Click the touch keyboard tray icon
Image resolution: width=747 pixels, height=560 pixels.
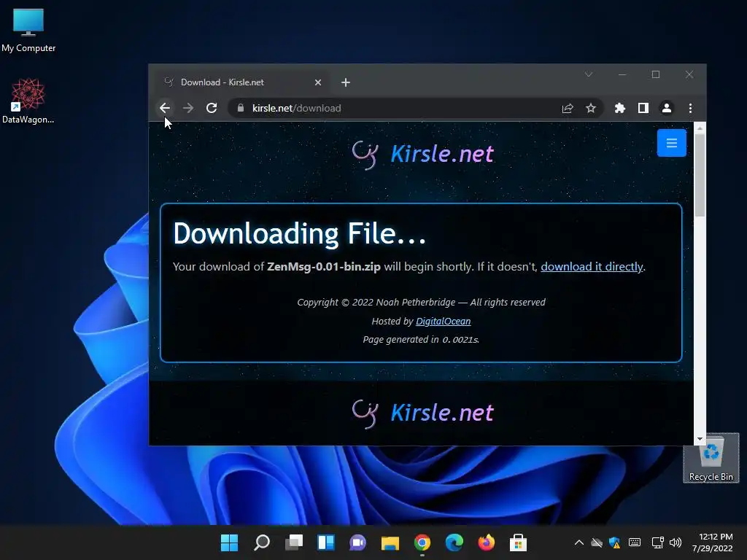click(635, 542)
